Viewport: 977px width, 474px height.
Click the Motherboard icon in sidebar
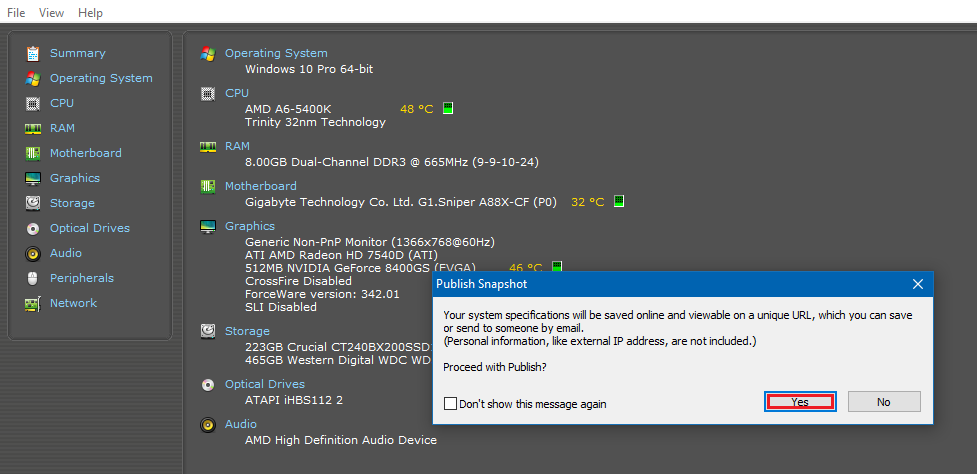pyautogui.click(x=33, y=153)
